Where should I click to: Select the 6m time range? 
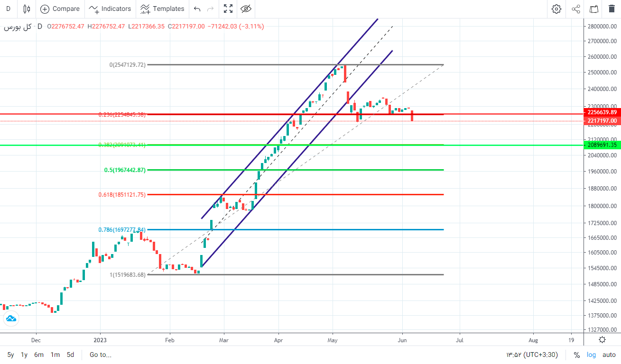(39, 355)
